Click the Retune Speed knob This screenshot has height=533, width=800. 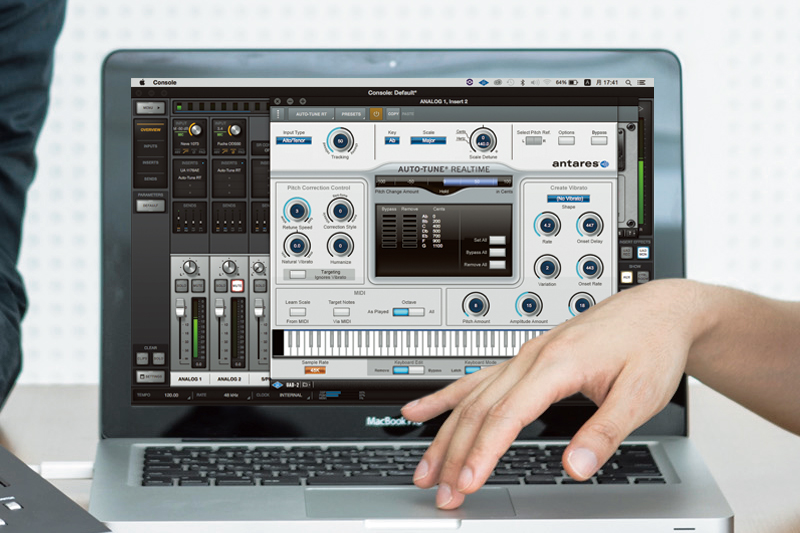point(297,211)
